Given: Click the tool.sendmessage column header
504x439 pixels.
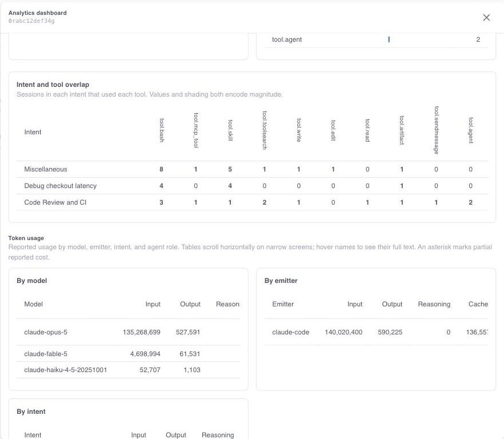Looking at the screenshot, I should coord(436,130).
